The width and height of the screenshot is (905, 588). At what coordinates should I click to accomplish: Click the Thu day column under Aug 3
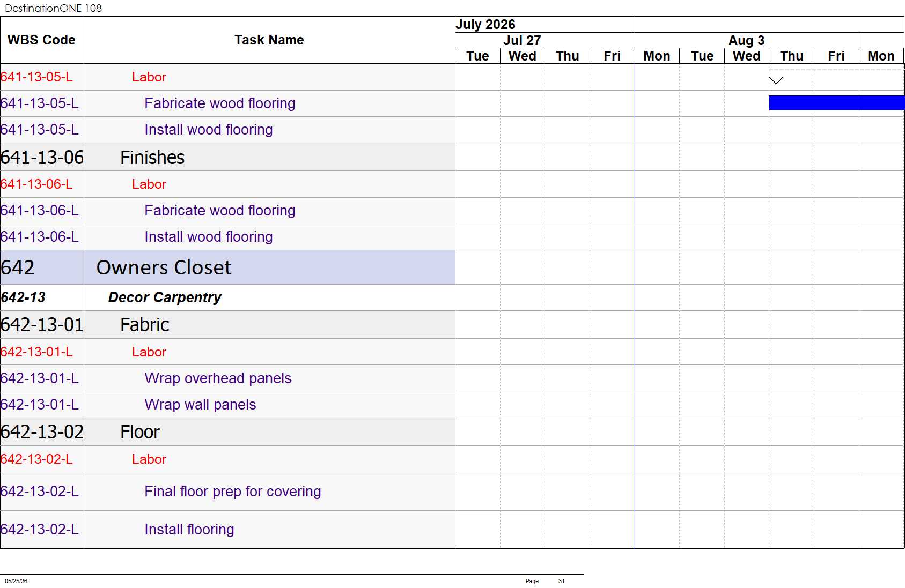[791, 56]
